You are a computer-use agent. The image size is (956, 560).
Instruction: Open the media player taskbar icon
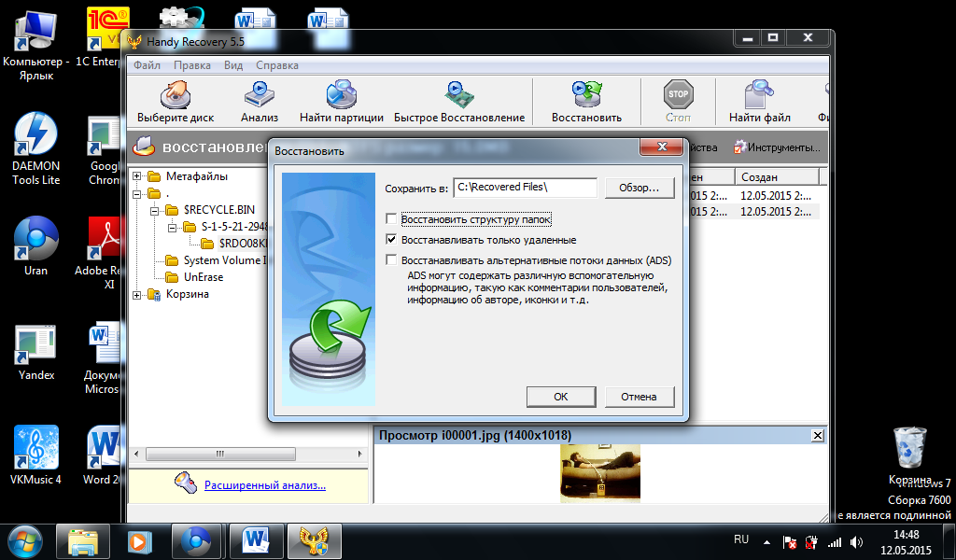coord(138,541)
